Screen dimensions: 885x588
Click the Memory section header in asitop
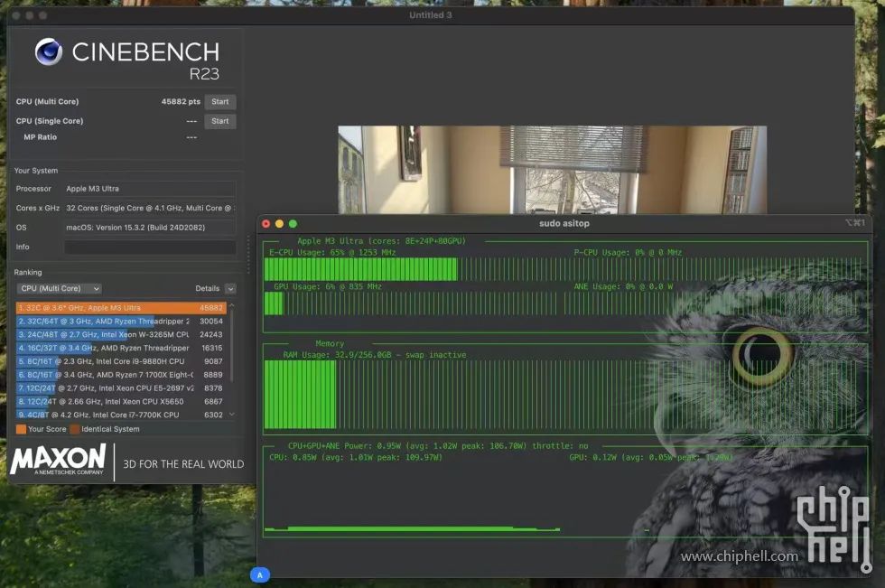pos(330,343)
